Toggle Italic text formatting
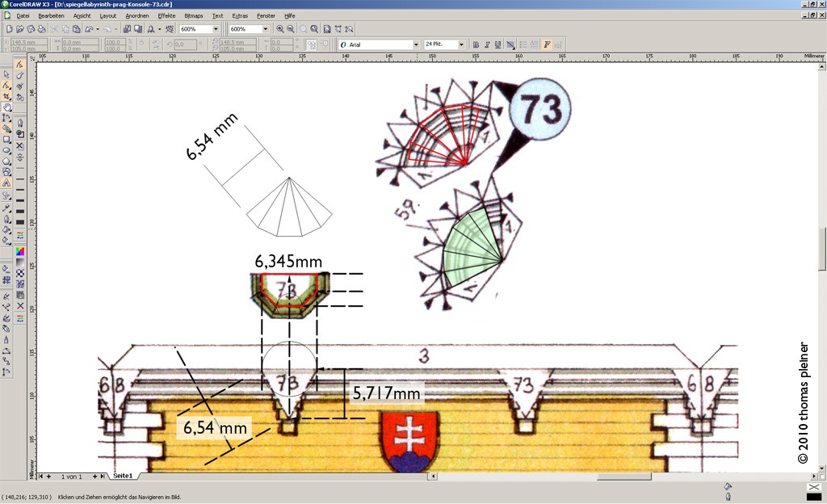 click(487, 44)
